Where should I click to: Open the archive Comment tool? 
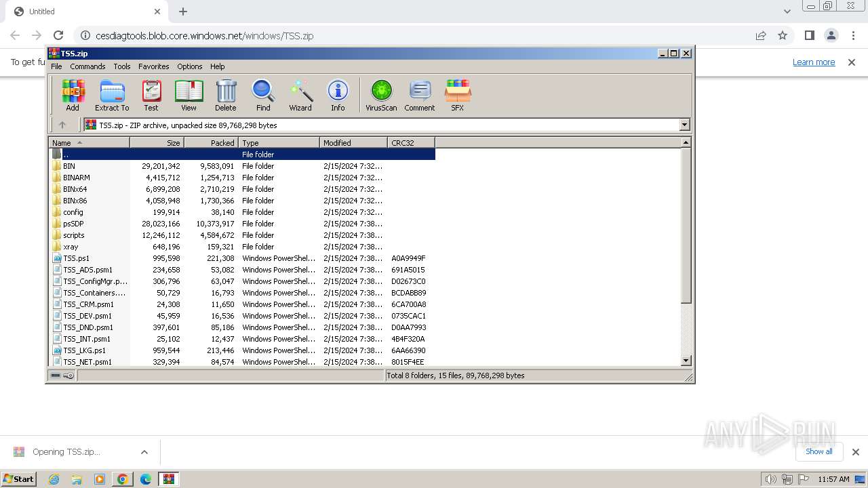(420, 95)
